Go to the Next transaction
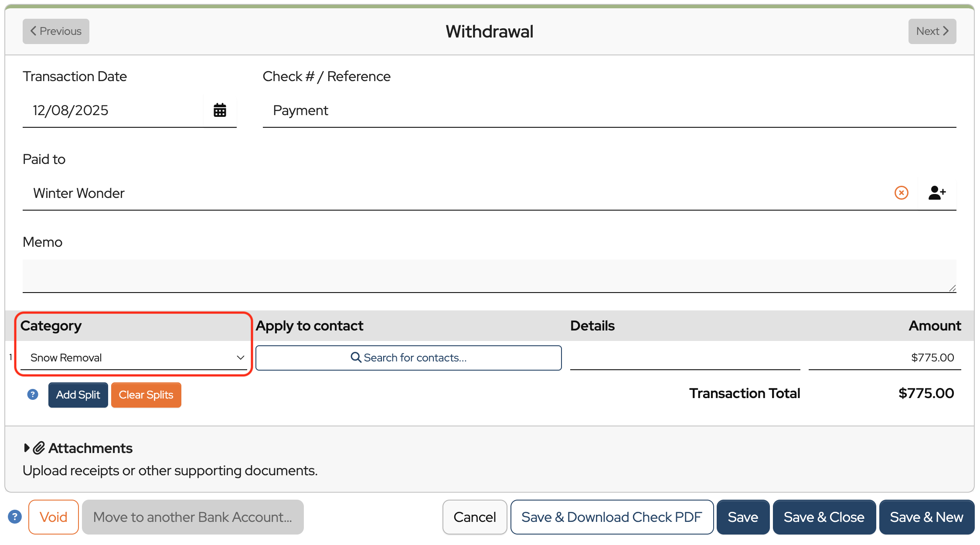980x545 pixels. [x=932, y=31]
